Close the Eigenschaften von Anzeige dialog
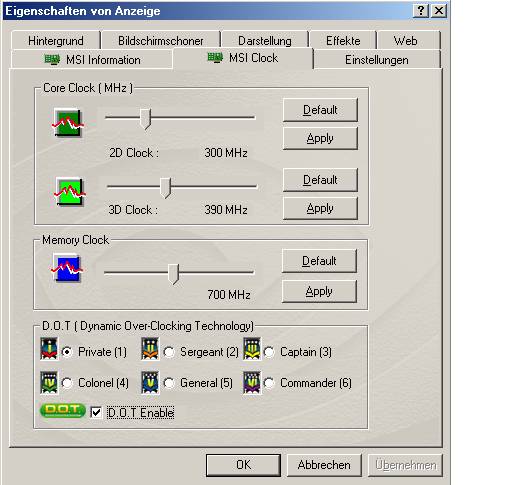Screen dimensions: 512x485 coord(439,11)
